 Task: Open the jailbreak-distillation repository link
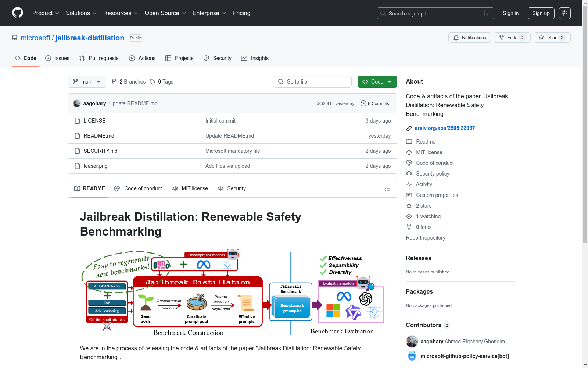coord(90,38)
